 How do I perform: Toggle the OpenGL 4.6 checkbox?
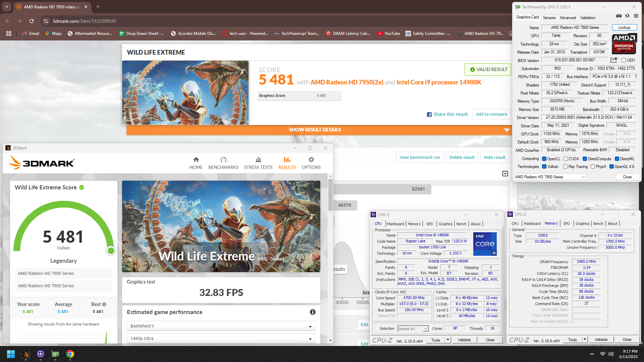[611, 167]
